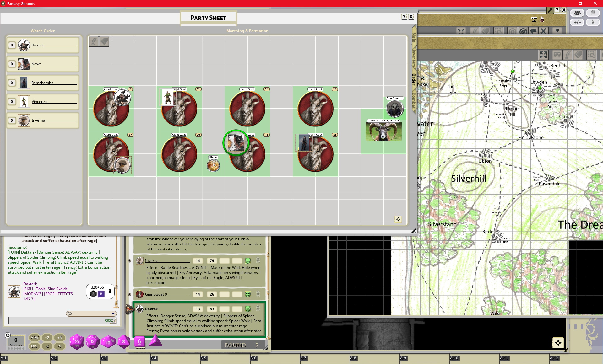
Task: Expand Giant Goat 9's section toggle dot
Action: pyautogui.click(x=129, y=294)
